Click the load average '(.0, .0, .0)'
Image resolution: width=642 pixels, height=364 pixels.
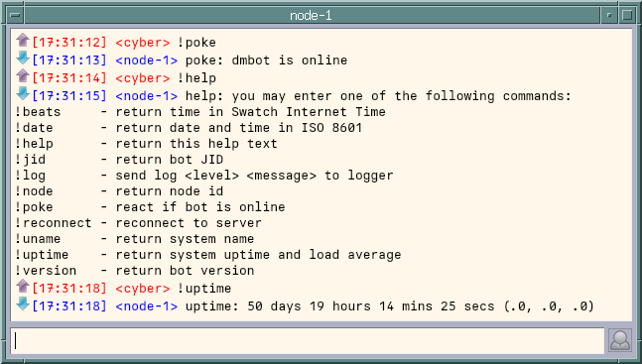click(x=549, y=306)
